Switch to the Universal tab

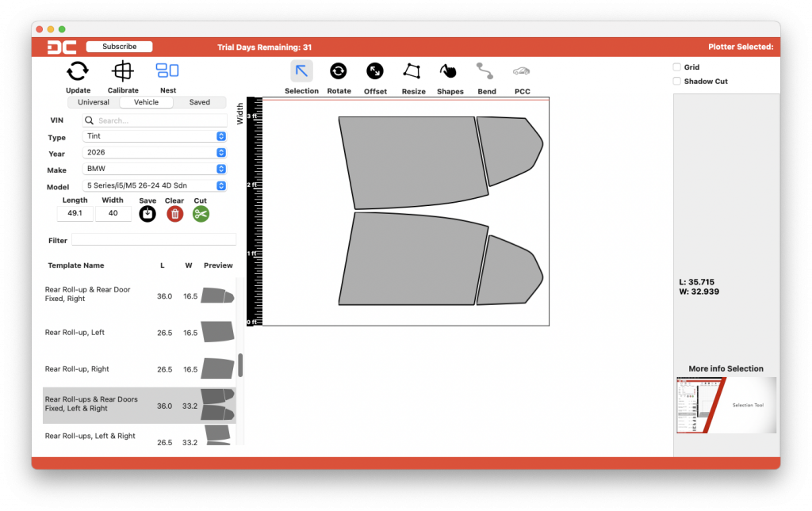pos(94,102)
